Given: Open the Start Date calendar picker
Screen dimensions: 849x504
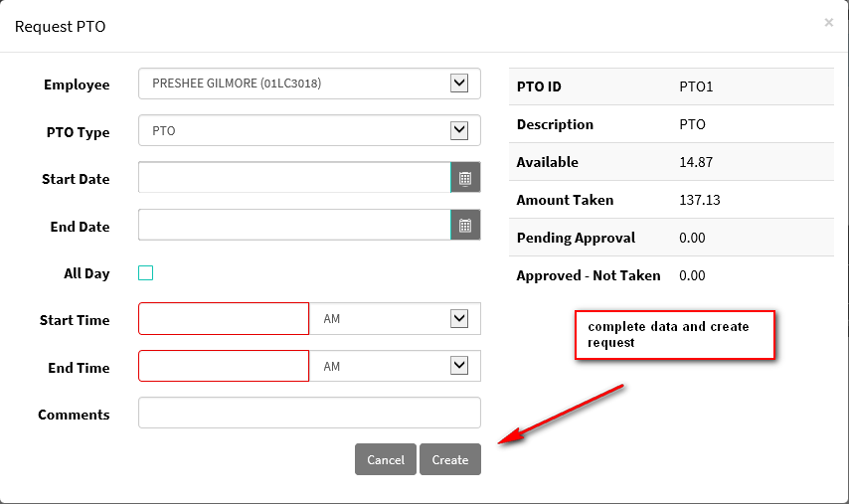Looking at the screenshot, I should click(465, 178).
